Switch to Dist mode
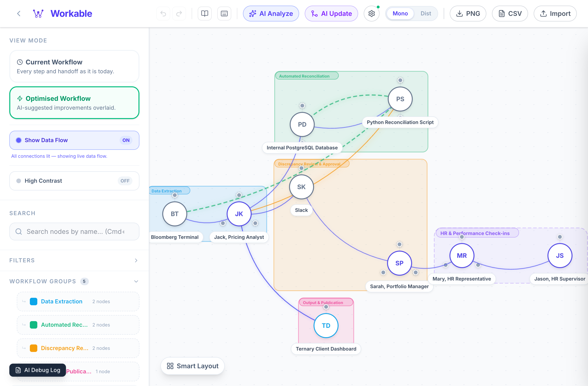The image size is (588, 386). click(x=425, y=14)
